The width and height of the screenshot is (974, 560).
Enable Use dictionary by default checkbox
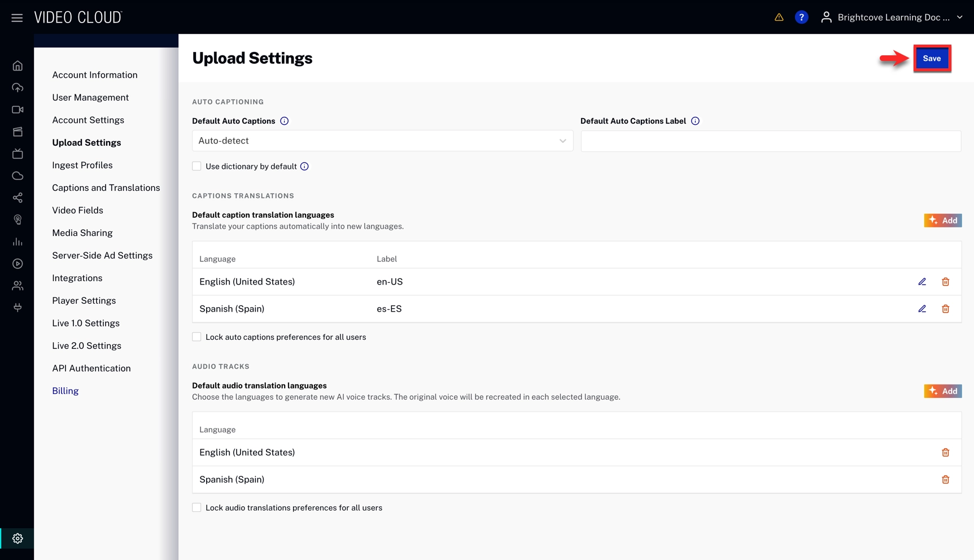pyautogui.click(x=196, y=166)
